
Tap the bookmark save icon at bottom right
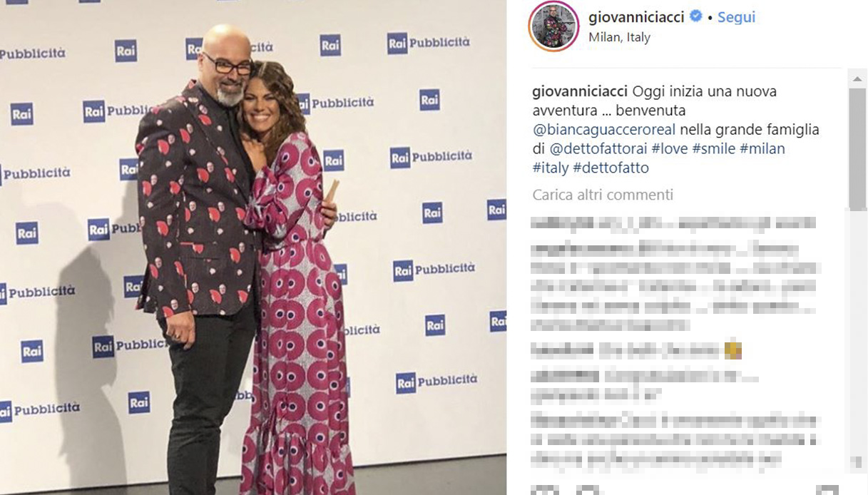coord(827,491)
